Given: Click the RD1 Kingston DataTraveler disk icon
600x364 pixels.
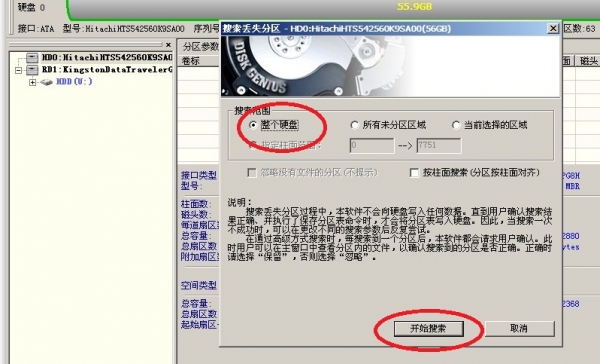Looking at the screenshot, I should [x=32, y=70].
